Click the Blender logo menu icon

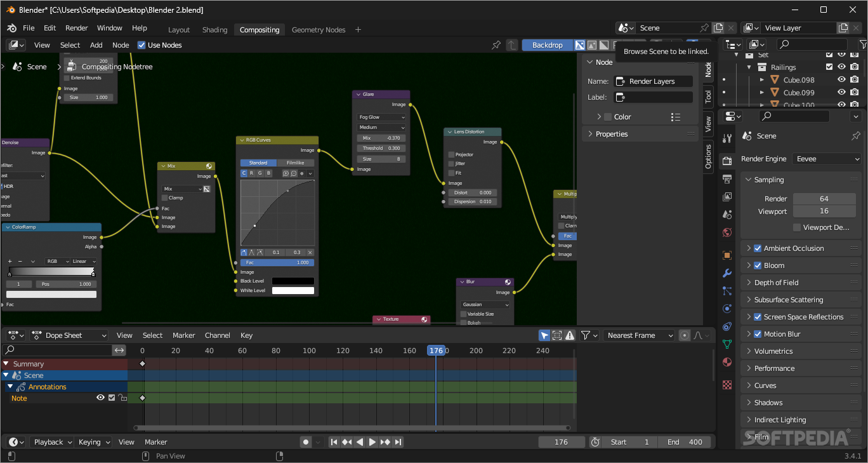[11, 28]
